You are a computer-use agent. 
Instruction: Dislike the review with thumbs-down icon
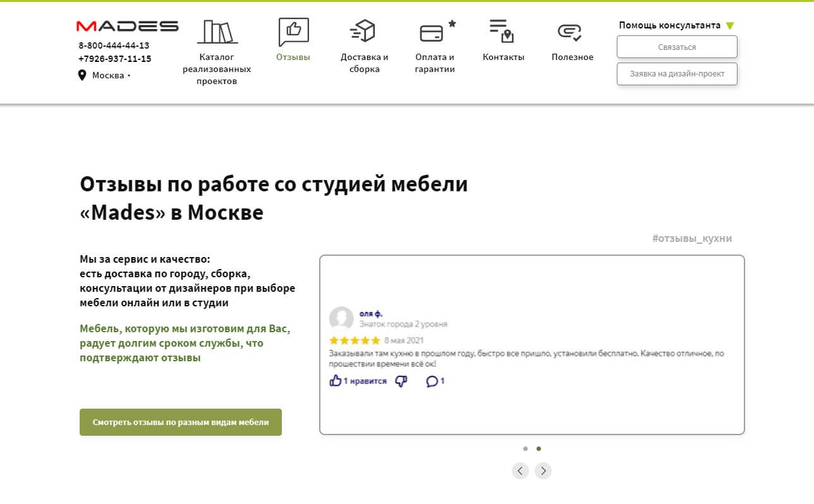coord(401,381)
